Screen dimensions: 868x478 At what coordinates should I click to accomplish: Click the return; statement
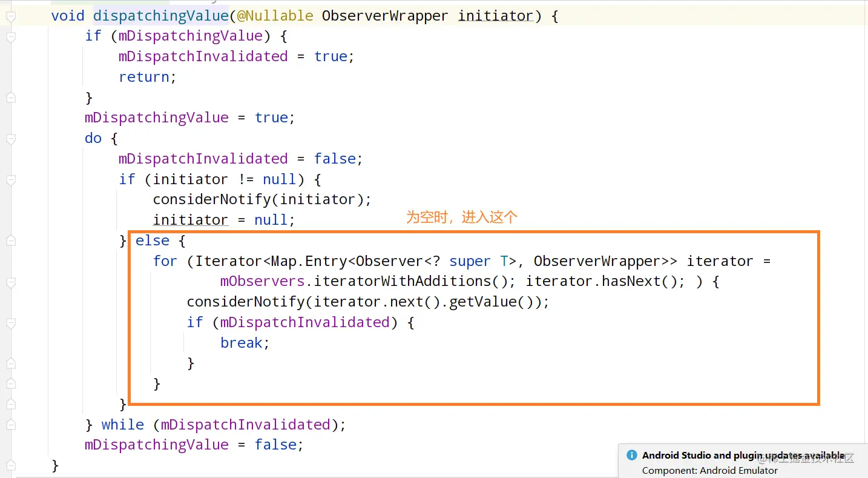[148, 77]
